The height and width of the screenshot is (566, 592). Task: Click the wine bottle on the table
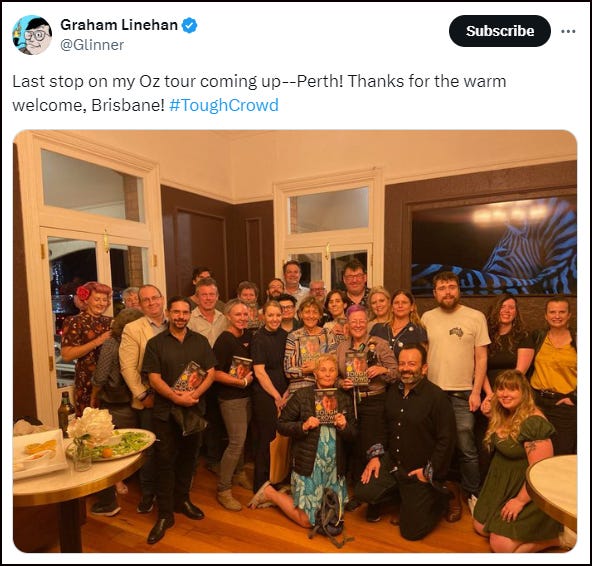(x=66, y=413)
